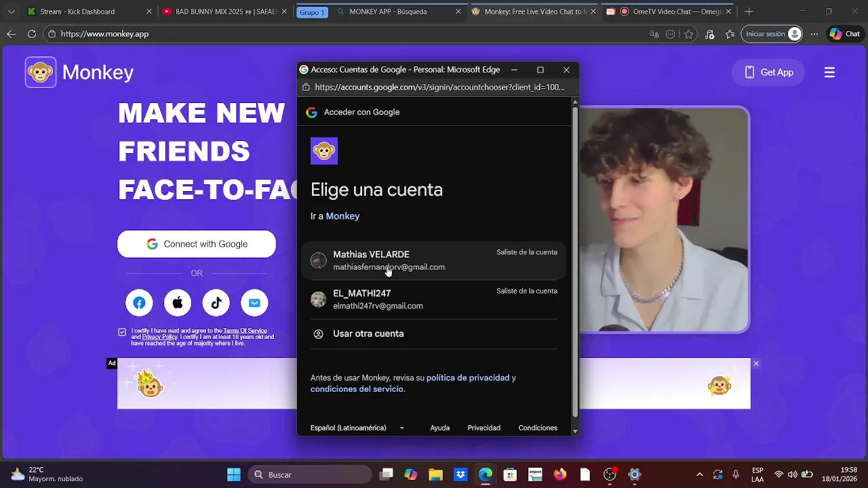Open the tab list chevron at top left

click(11, 12)
